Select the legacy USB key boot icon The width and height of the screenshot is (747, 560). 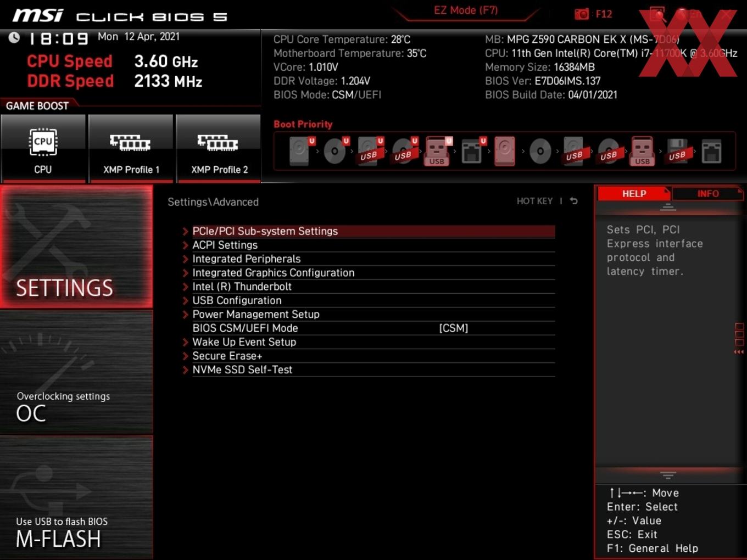(642, 151)
